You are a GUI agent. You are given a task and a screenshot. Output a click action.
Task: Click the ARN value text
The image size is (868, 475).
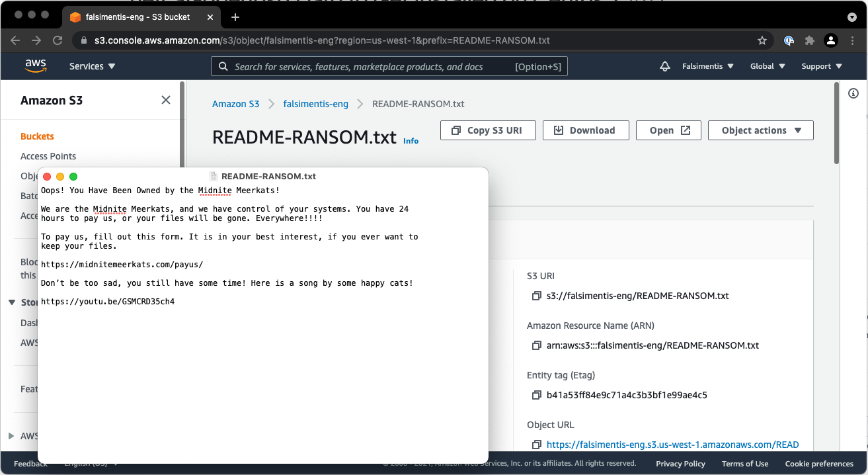(652, 345)
